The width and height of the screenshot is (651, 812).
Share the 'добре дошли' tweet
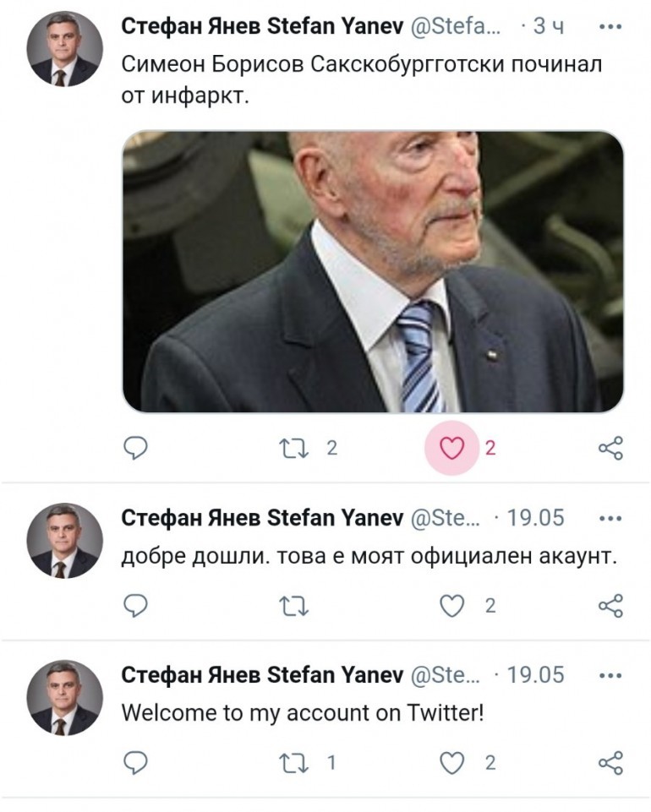coord(610,605)
